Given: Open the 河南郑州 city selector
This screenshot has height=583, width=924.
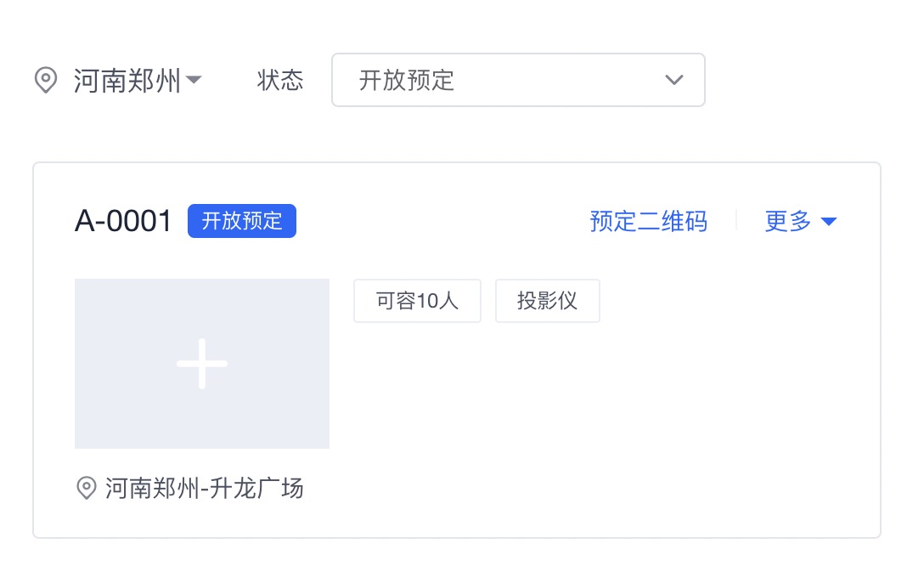Looking at the screenshot, I should tap(127, 81).
